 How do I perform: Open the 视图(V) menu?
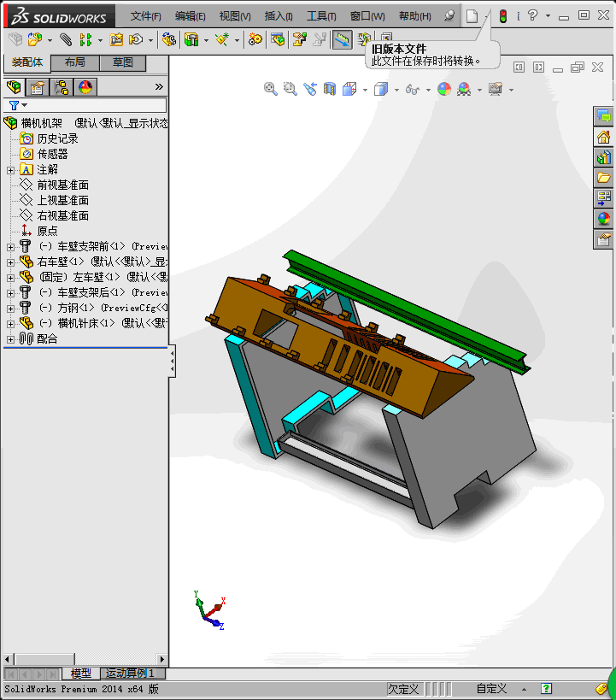tap(235, 16)
